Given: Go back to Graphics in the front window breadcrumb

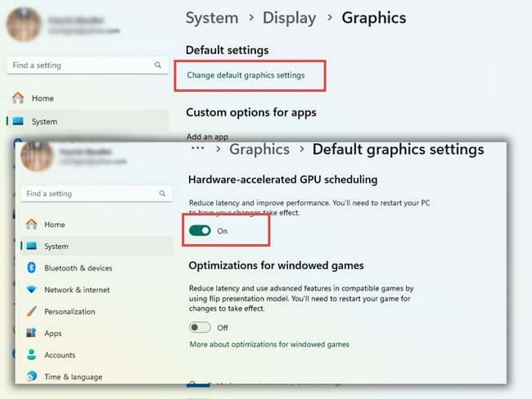Looking at the screenshot, I should 259,149.
